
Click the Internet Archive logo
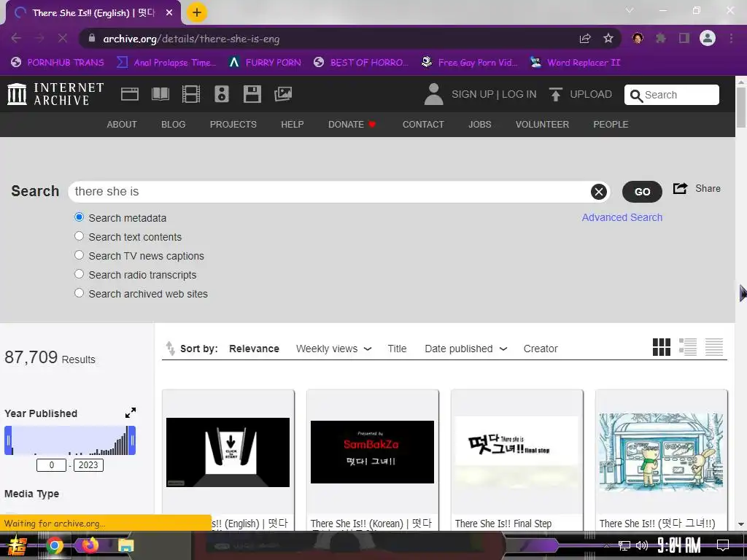click(x=55, y=94)
